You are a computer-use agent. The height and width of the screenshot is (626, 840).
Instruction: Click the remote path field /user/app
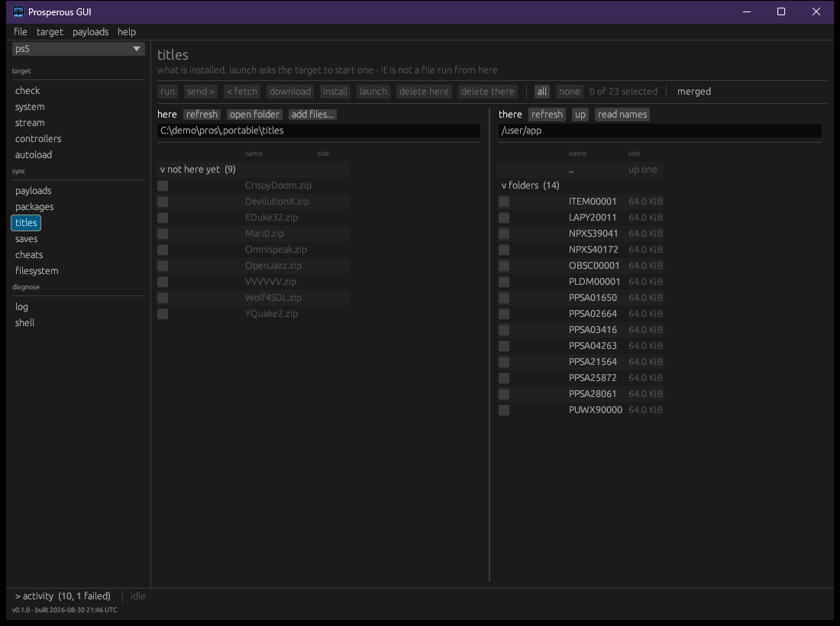(660, 131)
